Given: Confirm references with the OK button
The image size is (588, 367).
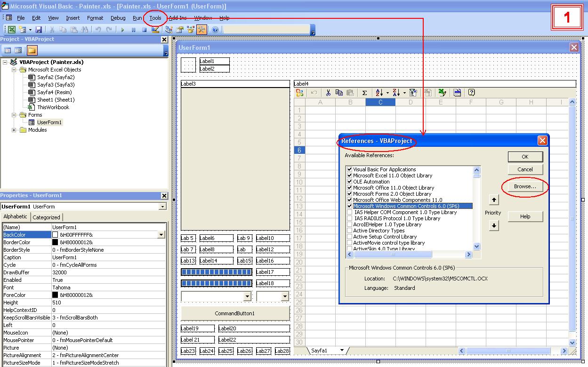Looking at the screenshot, I should (525, 157).
